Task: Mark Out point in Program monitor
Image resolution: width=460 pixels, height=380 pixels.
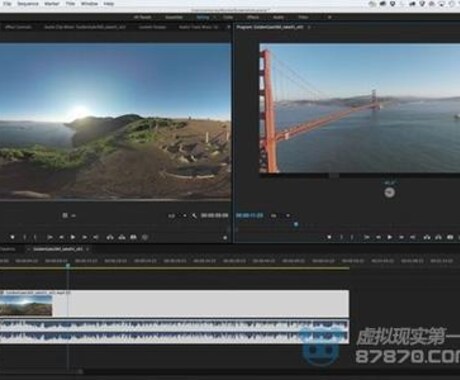Action: [352, 237]
